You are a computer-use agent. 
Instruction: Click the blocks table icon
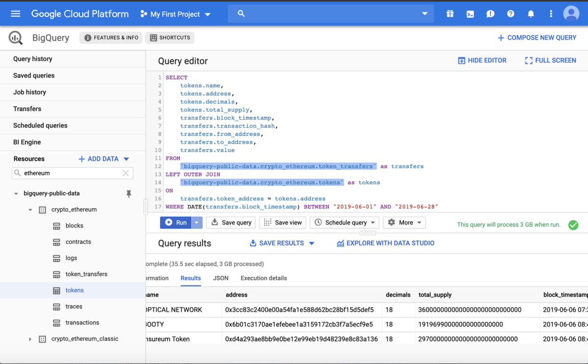[56, 226]
